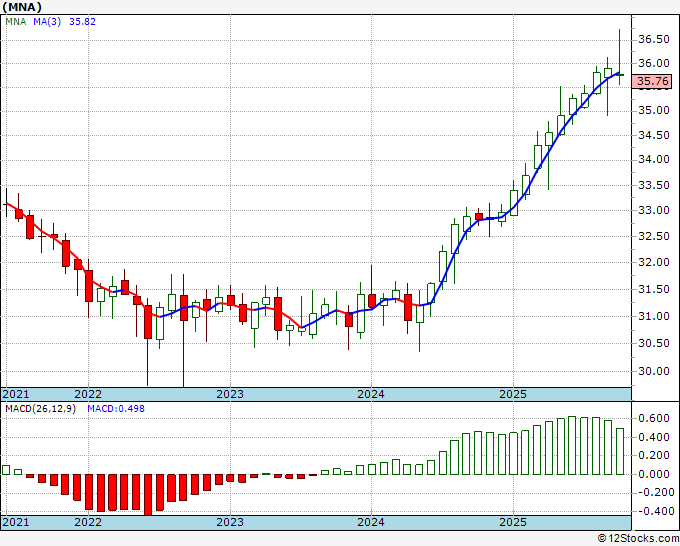This screenshot has width=680, height=546.
Task: Click 2022 on the MACD timeline
Action: [88, 522]
